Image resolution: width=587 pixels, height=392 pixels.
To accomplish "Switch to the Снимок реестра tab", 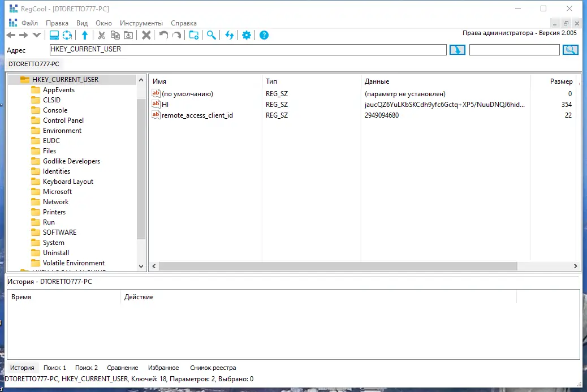I will point(213,368).
